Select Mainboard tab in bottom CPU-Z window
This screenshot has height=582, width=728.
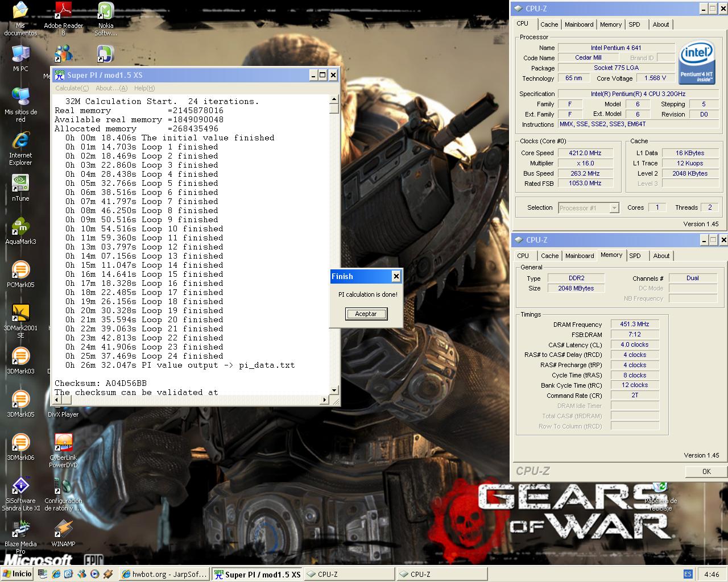(x=580, y=256)
